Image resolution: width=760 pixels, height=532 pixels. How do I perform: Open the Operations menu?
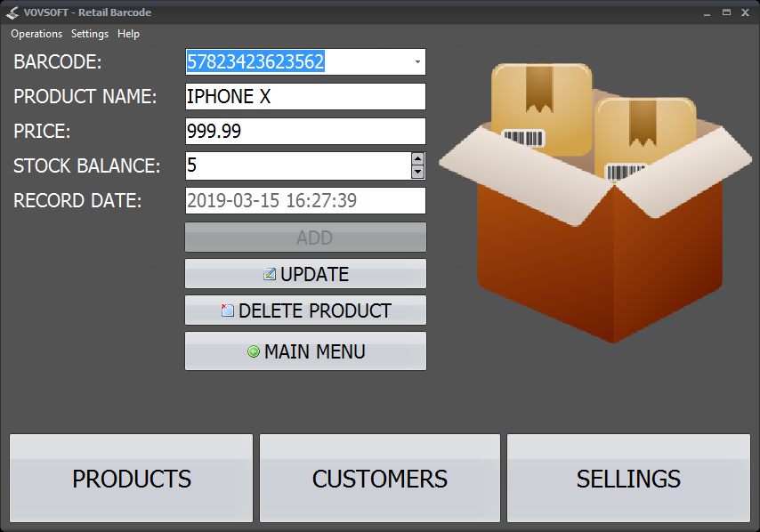[x=36, y=34]
